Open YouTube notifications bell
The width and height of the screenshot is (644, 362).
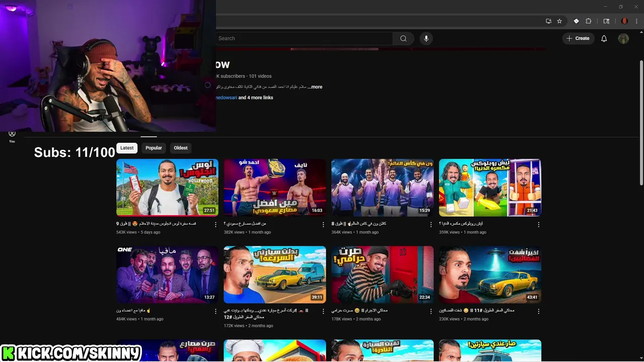[x=604, y=38]
